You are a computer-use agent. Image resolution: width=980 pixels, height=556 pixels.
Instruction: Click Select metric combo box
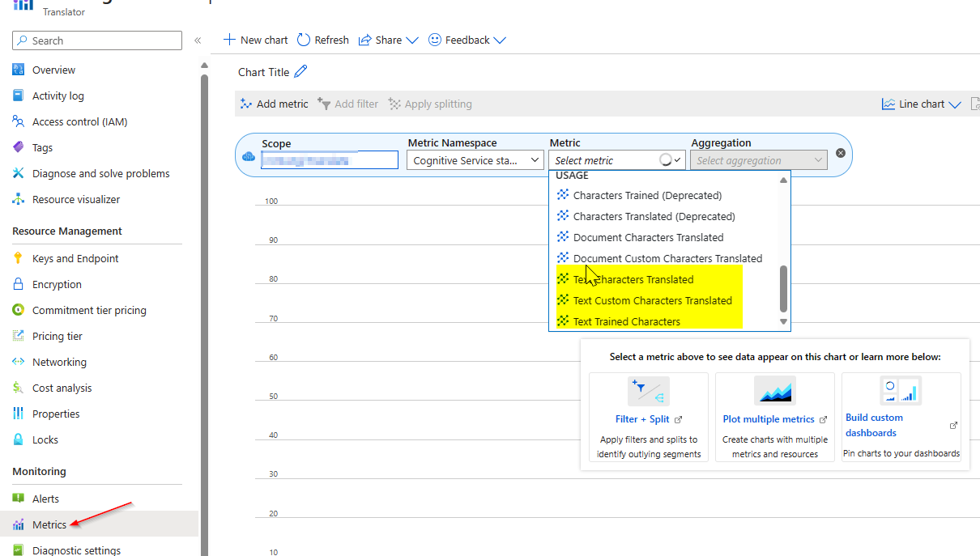click(x=617, y=160)
